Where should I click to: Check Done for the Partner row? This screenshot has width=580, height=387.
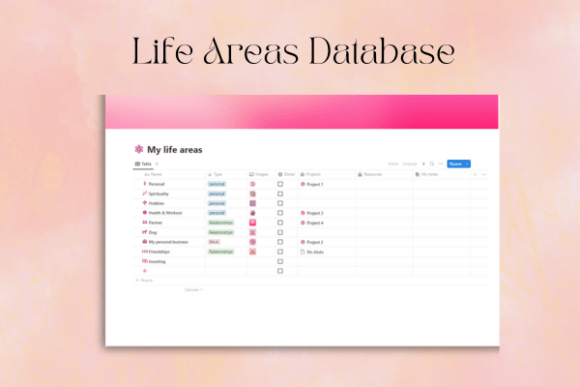tap(280, 222)
